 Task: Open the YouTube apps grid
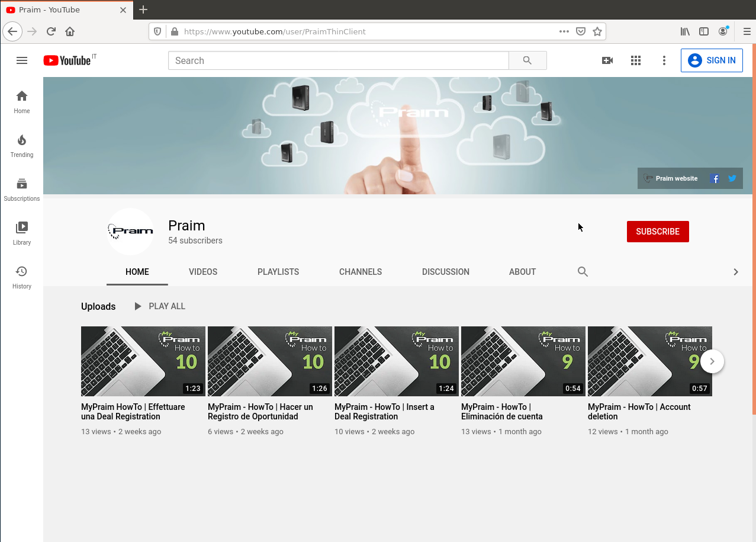pos(636,60)
